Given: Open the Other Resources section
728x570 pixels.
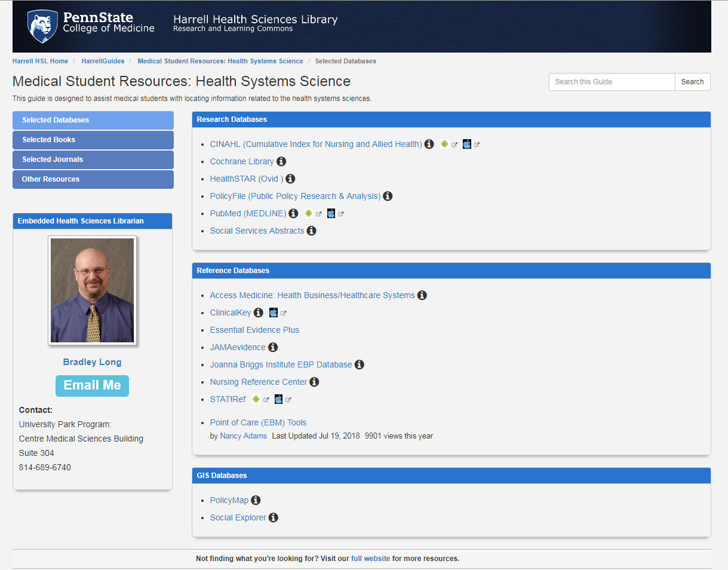Looking at the screenshot, I should click(x=93, y=179).
